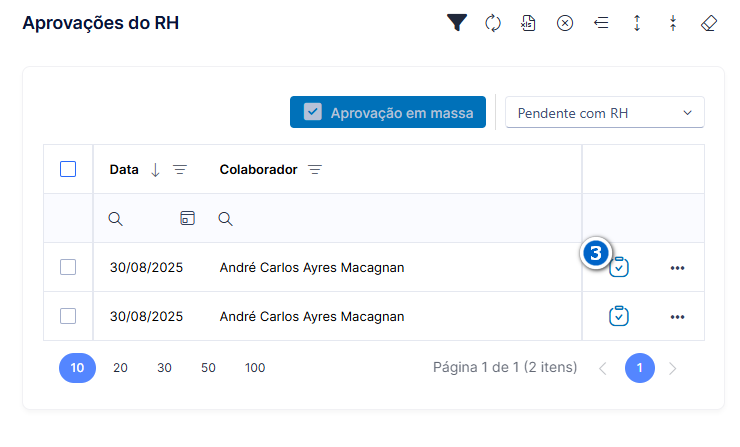Screen dimensions: 740x447
Task: Export to XLS file icon
Action: tap(528, 23)
